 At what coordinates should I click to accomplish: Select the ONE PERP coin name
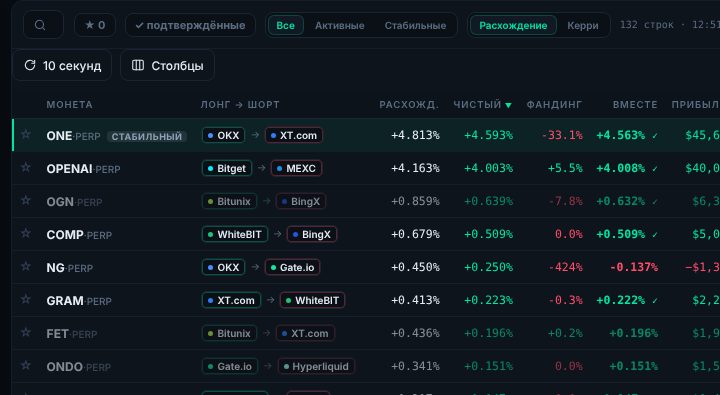pos(73,136)
